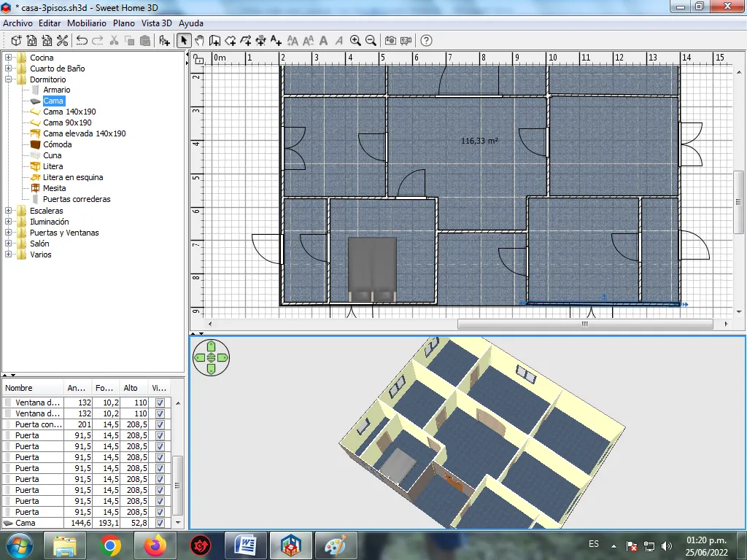Zoom in on the plan

coord(355,41)
